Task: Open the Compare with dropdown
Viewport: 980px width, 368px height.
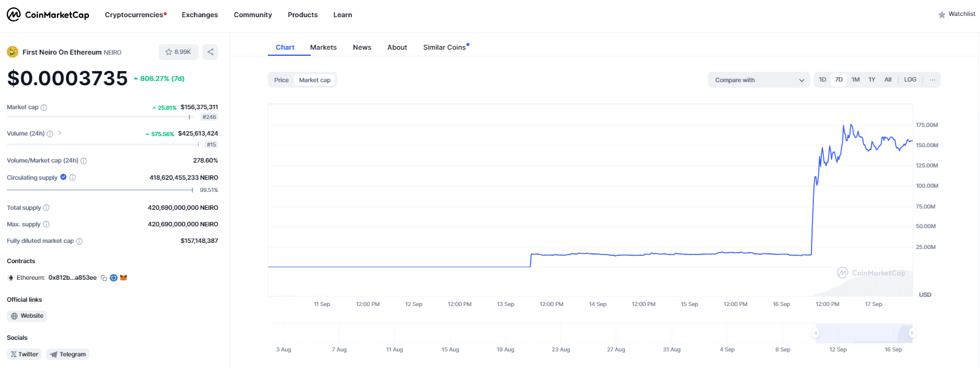Action: click(759, 80)
